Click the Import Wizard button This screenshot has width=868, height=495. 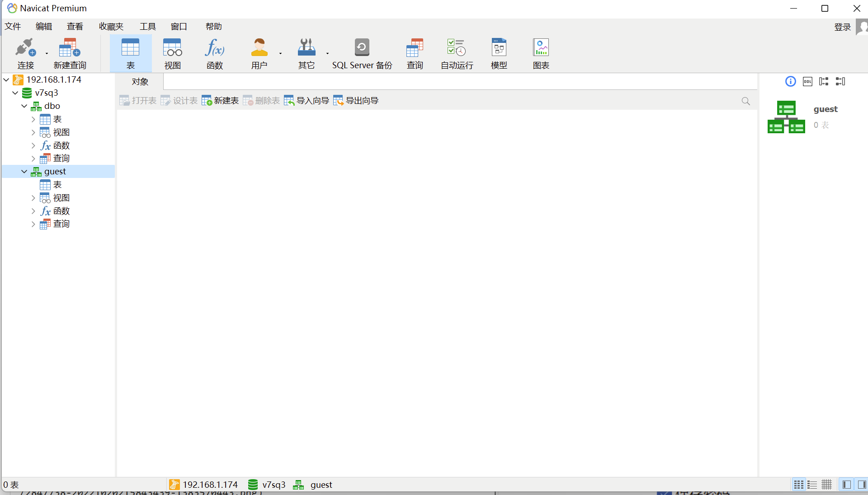307,101
